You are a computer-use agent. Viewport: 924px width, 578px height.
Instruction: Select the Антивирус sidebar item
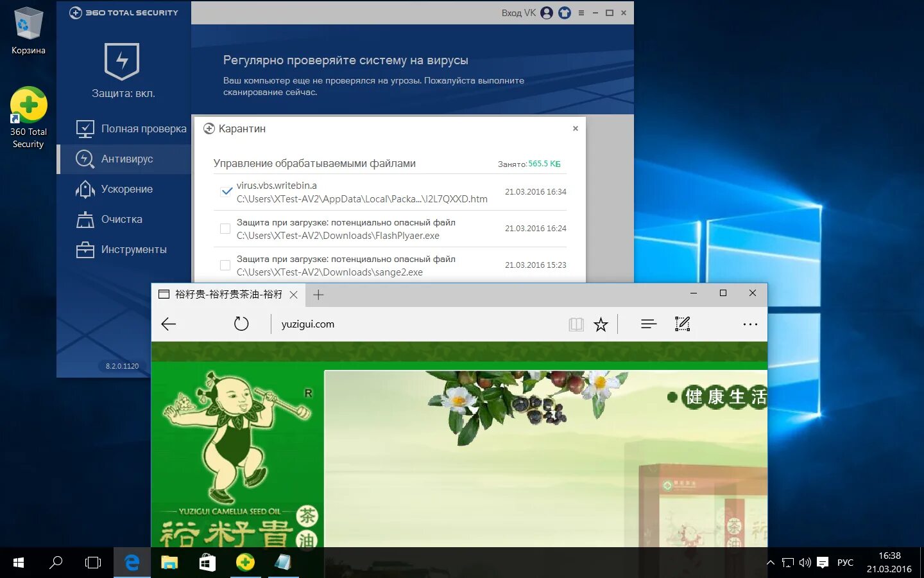pyautogui.click(x=124, y=159)
